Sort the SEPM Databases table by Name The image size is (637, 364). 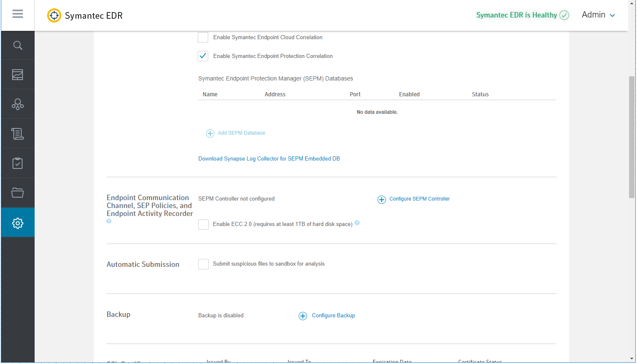click(x=210, y=94)
